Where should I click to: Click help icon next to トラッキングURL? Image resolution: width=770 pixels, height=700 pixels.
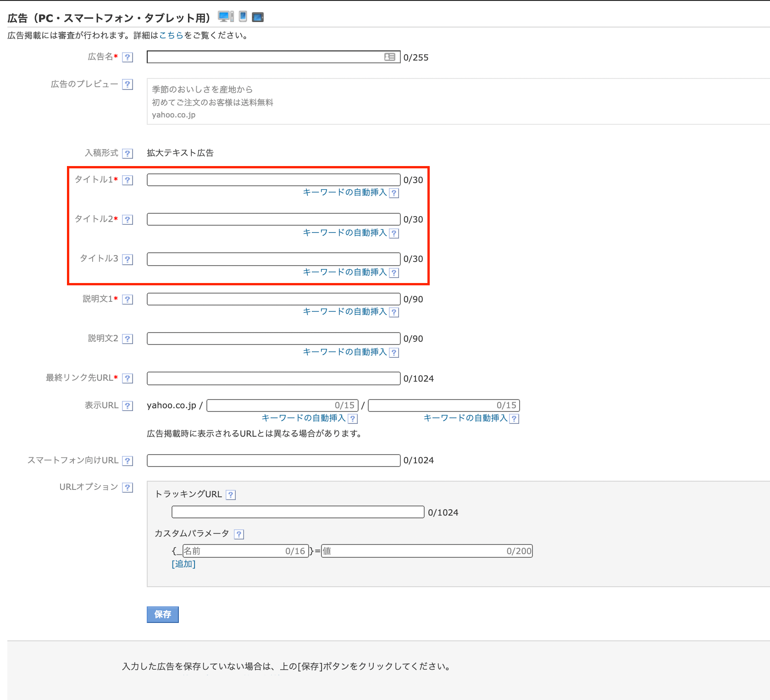(231, 494)
